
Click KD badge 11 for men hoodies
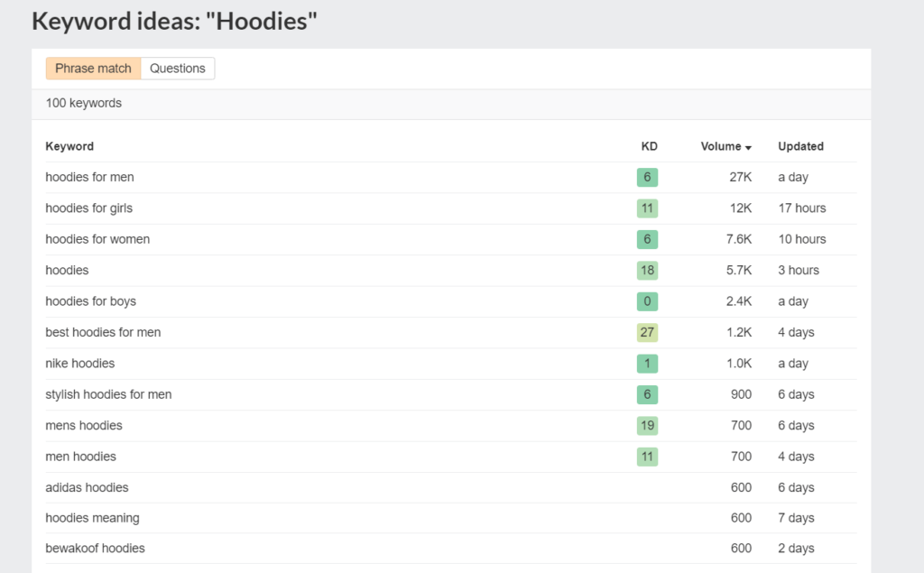[x=647, y=457]
